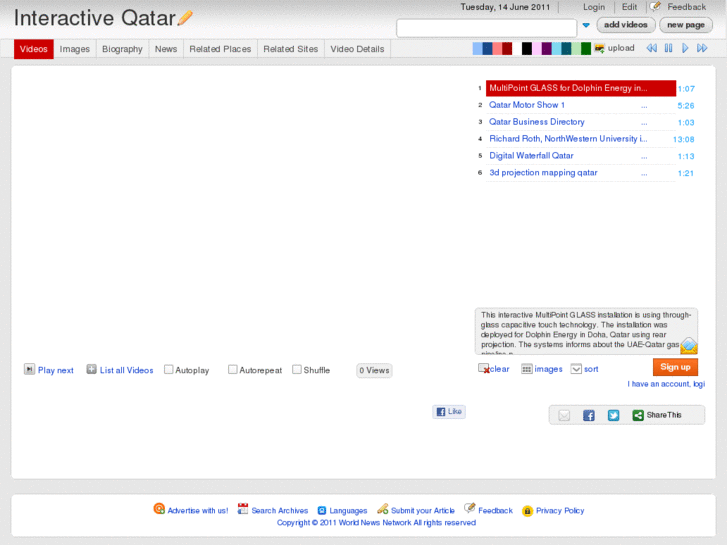
Task: Rewind to the previous video
Action: point(651,48)
